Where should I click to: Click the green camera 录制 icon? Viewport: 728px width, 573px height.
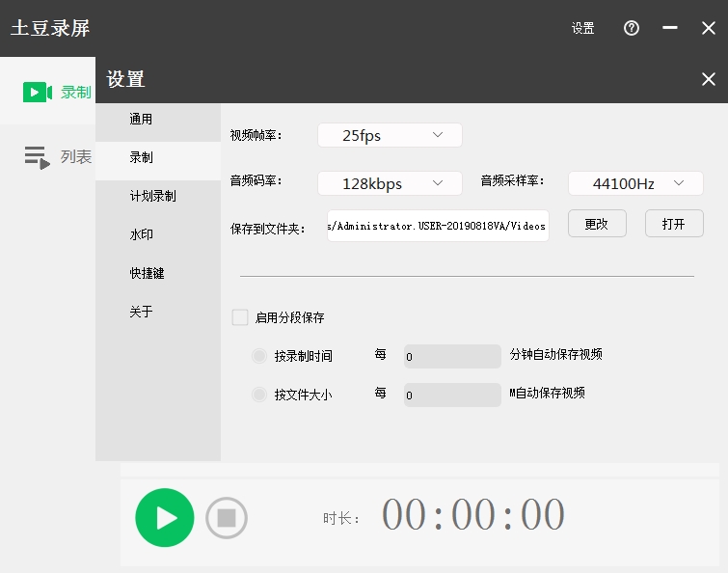[37, 92]
